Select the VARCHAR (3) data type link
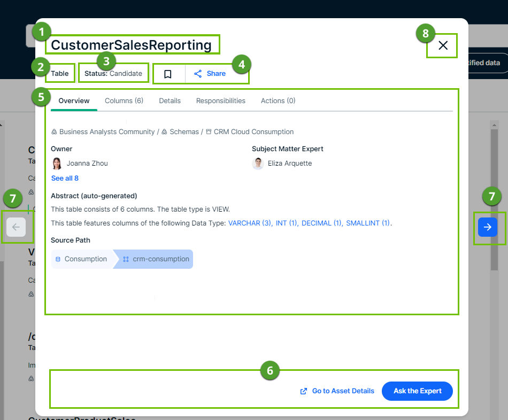This screenshot has height=420, width=508. (x=250, y=223)
